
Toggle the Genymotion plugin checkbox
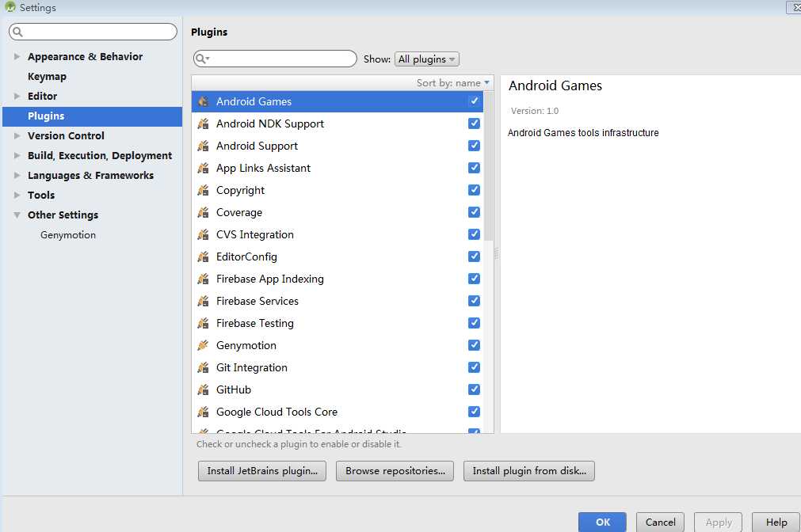tap(474, 345)
